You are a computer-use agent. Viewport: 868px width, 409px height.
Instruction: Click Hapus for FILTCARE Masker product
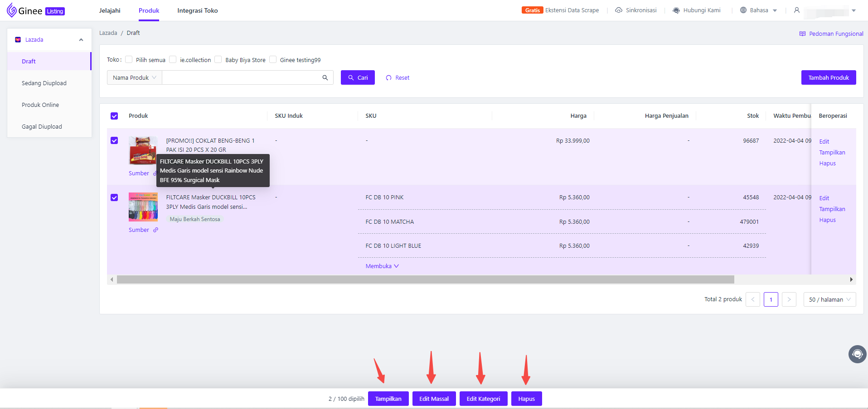coord(827,220)
